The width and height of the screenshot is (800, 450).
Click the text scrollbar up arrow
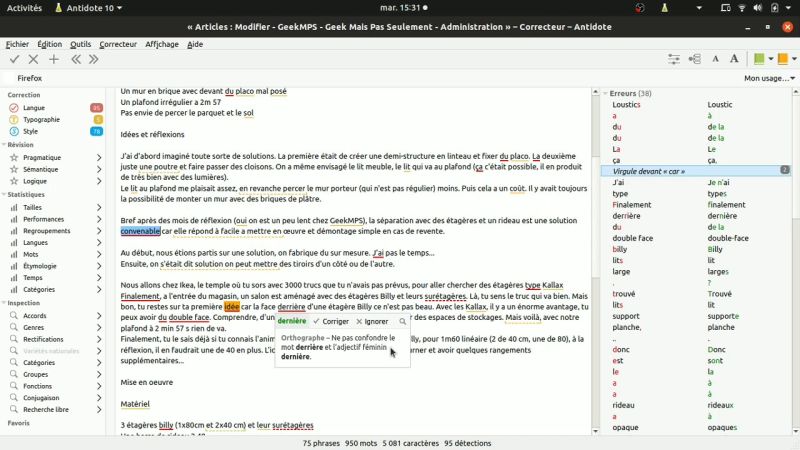click(x=595, y=92)
